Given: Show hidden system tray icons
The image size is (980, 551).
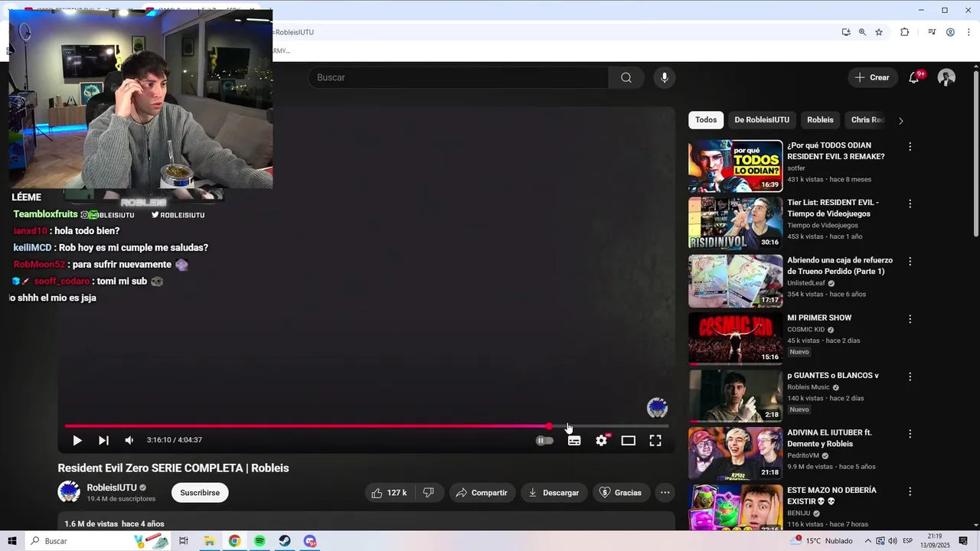Looking at the screenshot, I should click(x=867, y=541).
